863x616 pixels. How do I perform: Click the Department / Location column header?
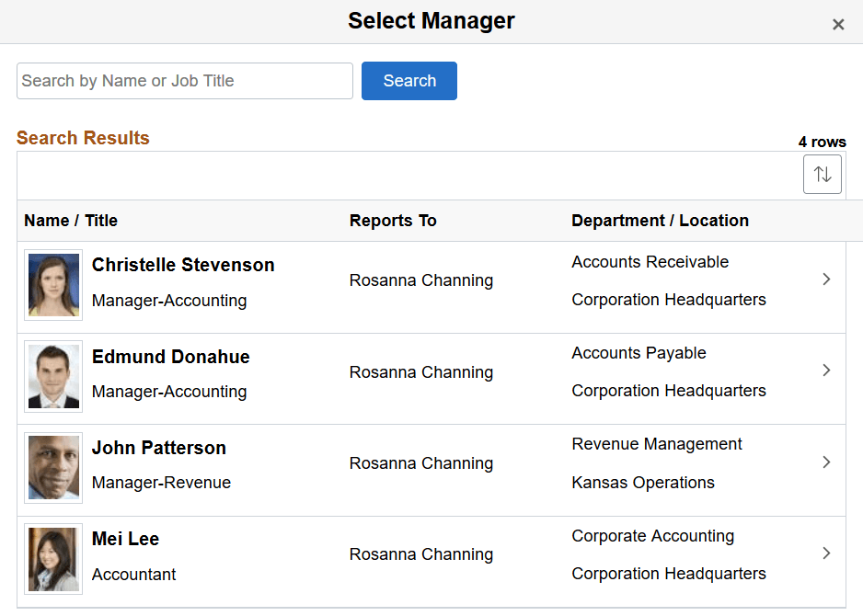[x=659, y=221]
